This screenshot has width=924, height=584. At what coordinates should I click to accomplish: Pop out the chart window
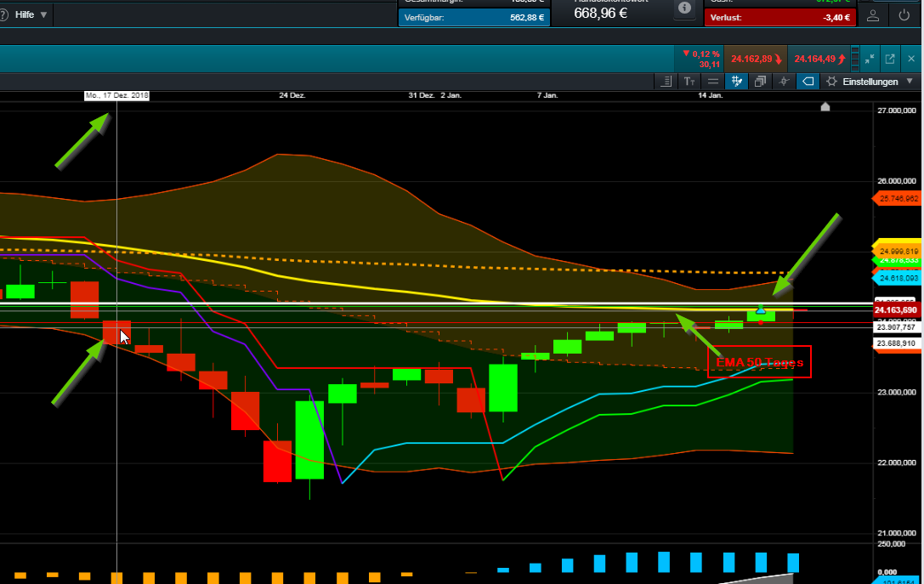tap(890, 59)
